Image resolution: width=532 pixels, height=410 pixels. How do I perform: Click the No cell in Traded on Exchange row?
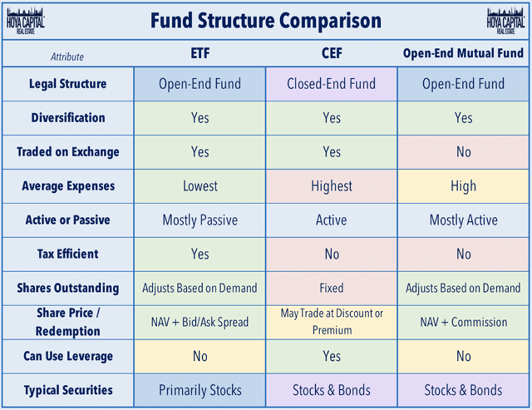click(x=463, y=152)
